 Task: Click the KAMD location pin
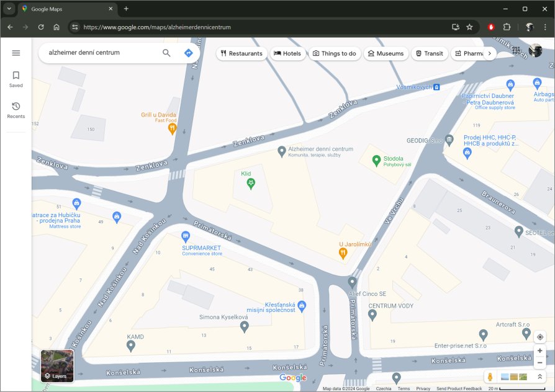(130, 346)
